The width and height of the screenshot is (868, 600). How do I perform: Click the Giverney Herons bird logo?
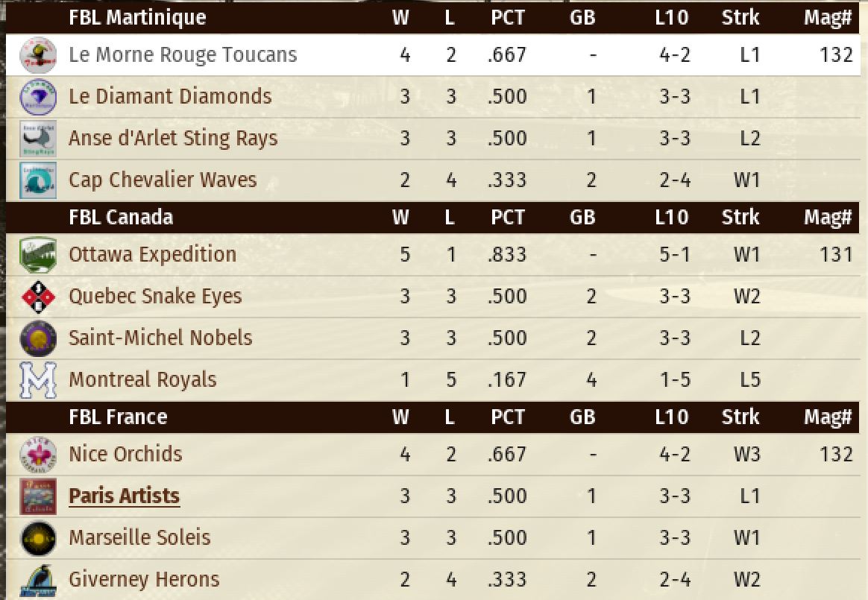click(x=38, y=580)
